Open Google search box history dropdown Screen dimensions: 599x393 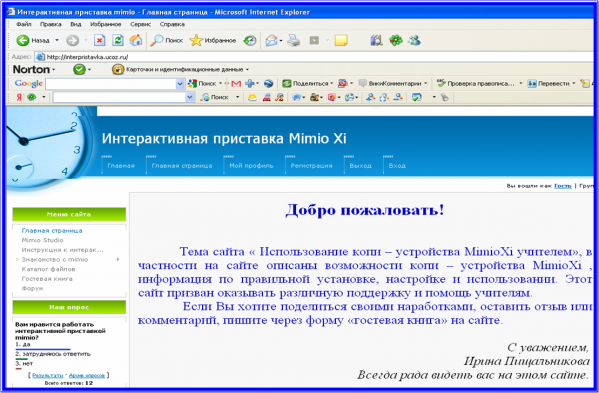tap(180, 84)
